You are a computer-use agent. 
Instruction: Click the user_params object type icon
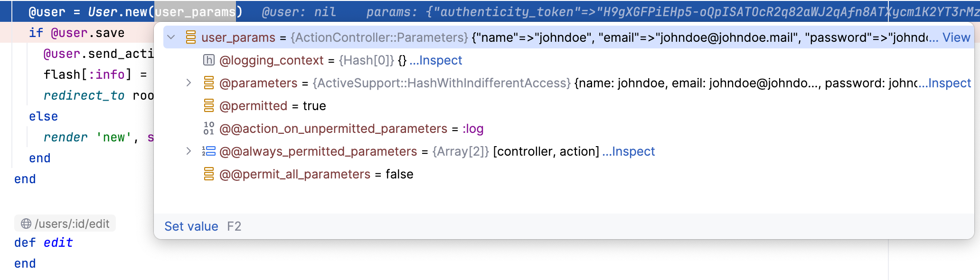(191, 37)
